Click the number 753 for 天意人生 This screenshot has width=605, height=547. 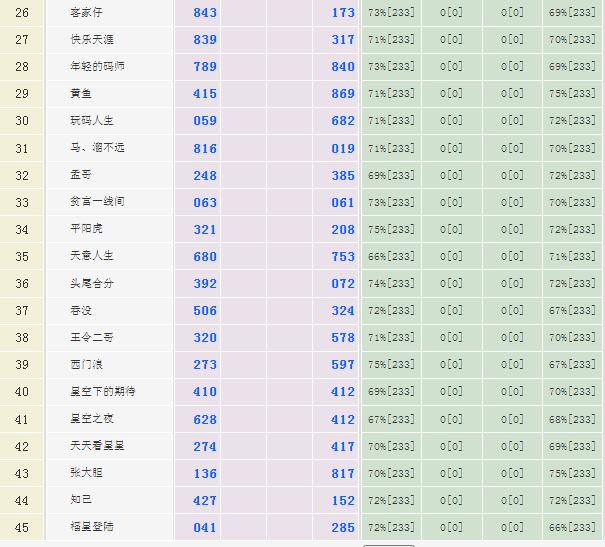tap(343, 256)
